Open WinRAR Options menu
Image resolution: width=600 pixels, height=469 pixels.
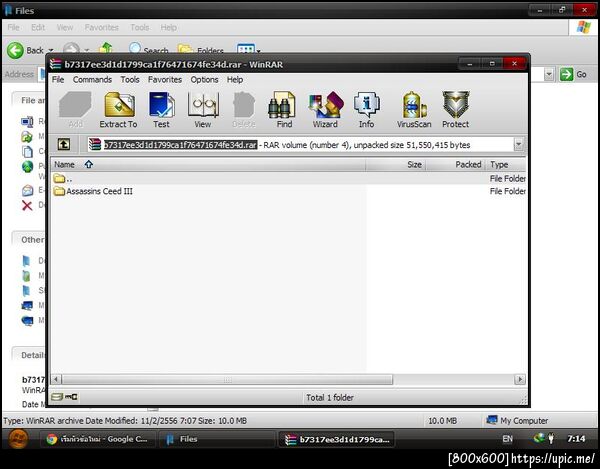pyautogui.click(x=204, y=80)
